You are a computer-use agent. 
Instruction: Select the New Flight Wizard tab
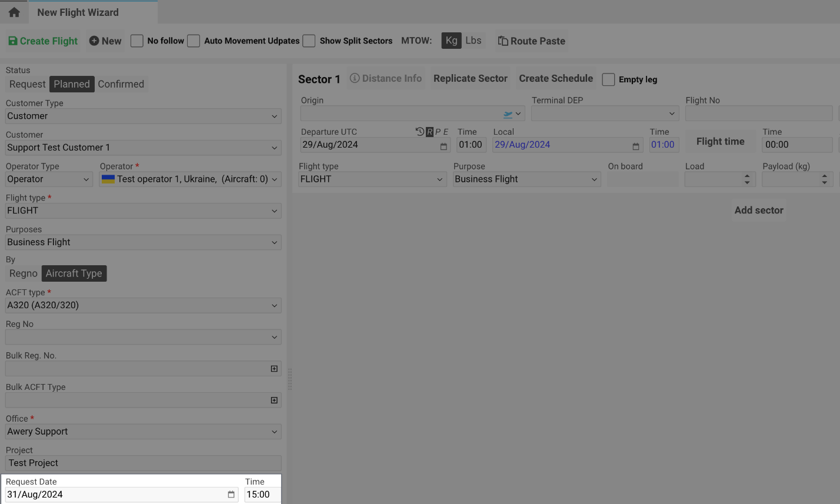point(77,12)
